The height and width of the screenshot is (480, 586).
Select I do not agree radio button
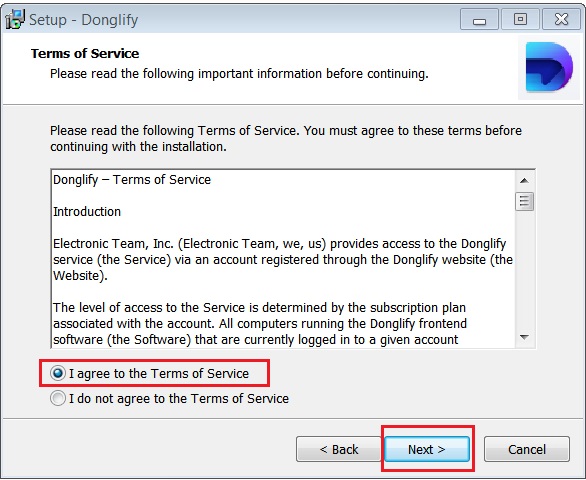pyautogui.click(x=58, y=398)
